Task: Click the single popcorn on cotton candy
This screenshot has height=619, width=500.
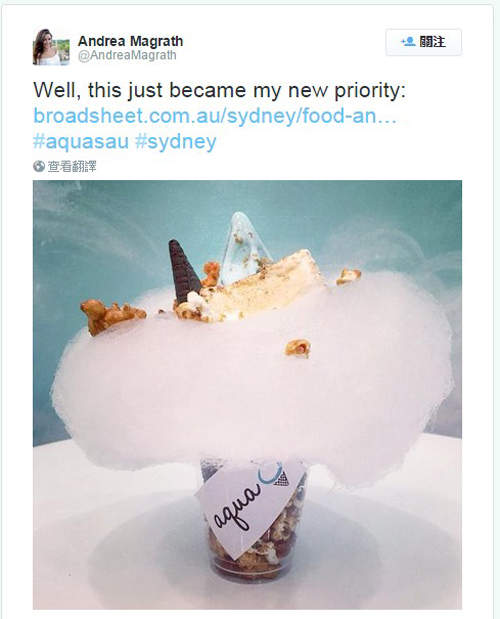Action: coord(298,348)
